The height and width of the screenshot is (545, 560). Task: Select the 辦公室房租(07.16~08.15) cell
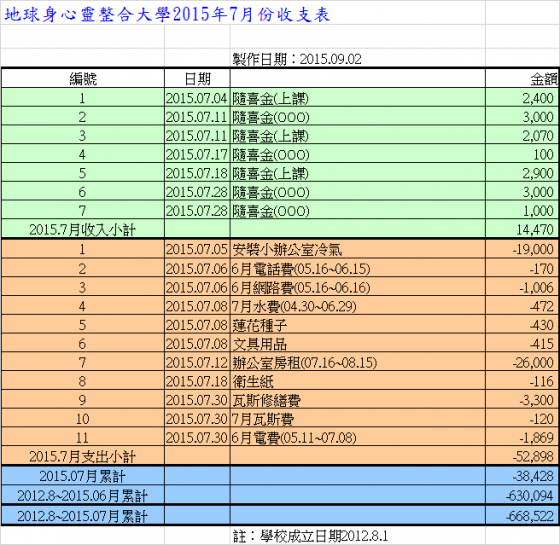click(x=358, y=362)
